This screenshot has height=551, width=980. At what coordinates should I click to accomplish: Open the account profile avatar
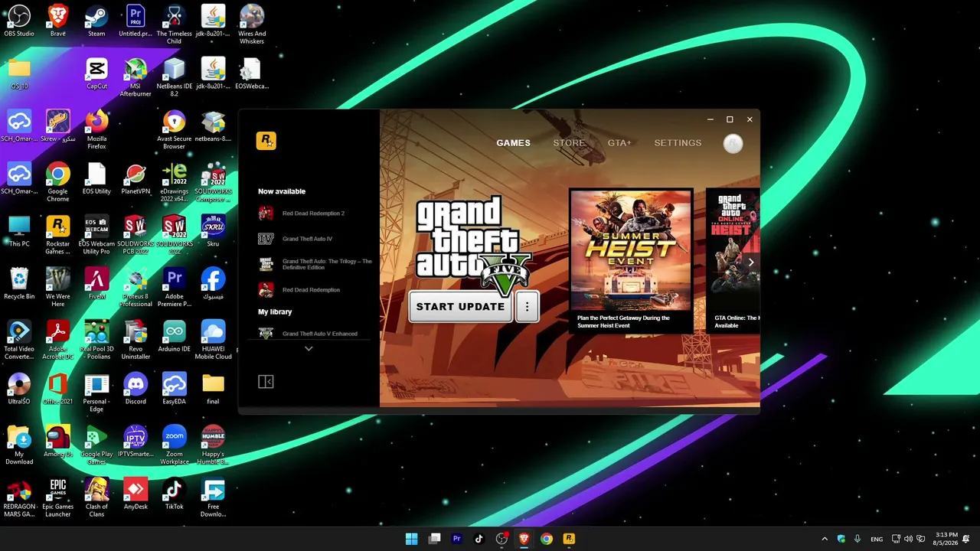(733, 143)
